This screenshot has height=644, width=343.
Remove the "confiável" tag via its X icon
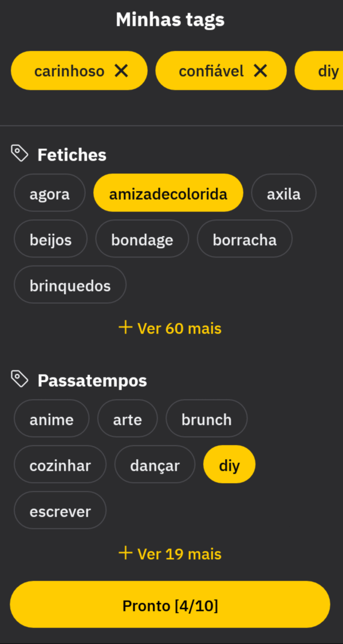pyautogui.click(x=261, y=71)
